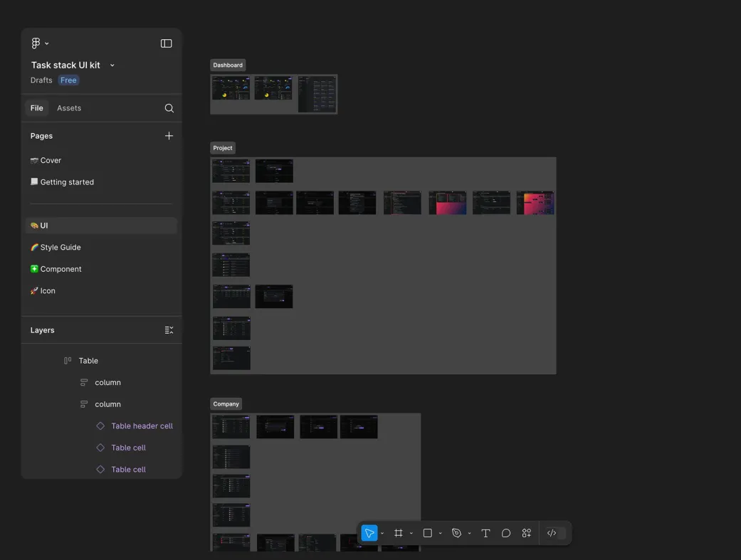This screenshot has width=741, height=560.
Task: Click the search icon in the file panel
Action: tap(169, 108)
